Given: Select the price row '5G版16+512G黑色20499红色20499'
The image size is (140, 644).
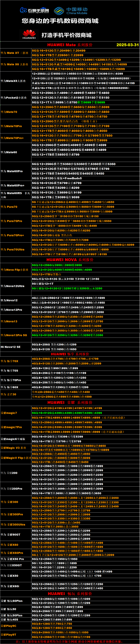Looking at the screenshot, I should [59, 51].
